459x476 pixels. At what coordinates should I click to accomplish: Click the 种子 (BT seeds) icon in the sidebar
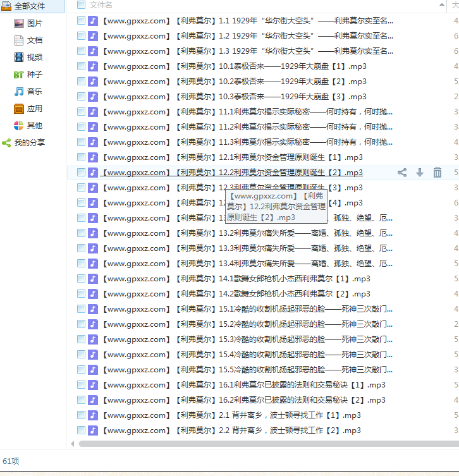coord(19,75)
